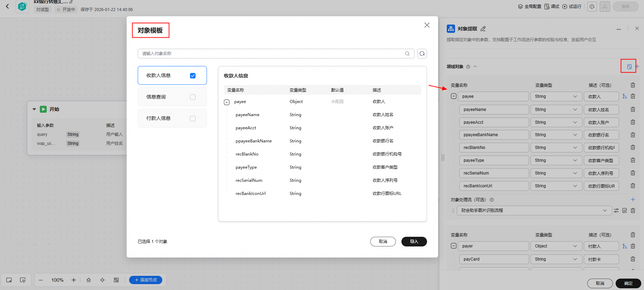Toggle the minimap preview icon at bottom left
The image size is (644, 290).
coord(9,280)
